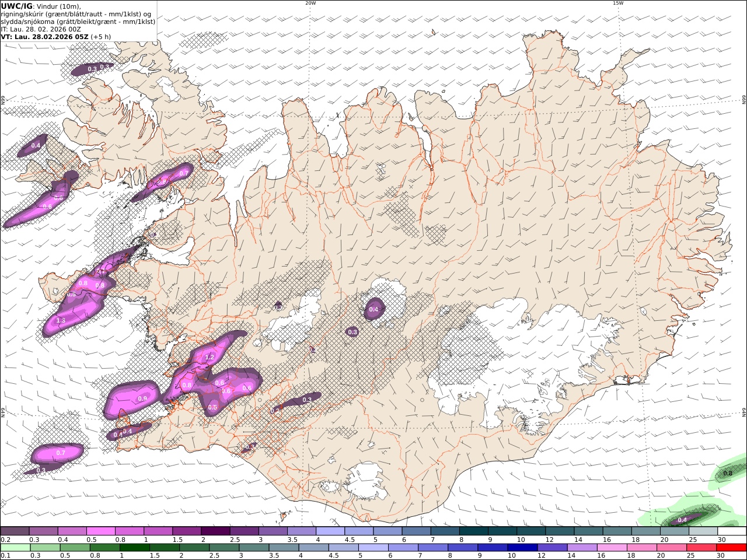Screen dimensions: 747x560
Task: Click the bright magenta-pink snow legend swatch
Action: point(101,531)
